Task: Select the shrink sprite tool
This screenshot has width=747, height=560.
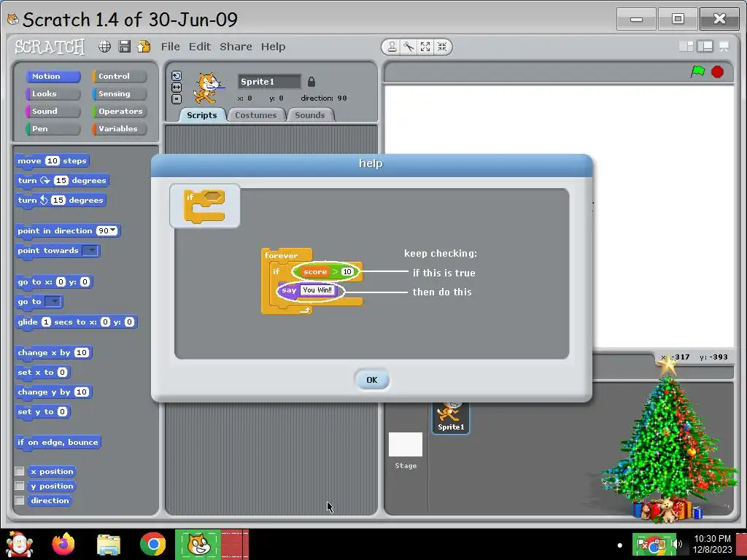Action: [442, 47]
